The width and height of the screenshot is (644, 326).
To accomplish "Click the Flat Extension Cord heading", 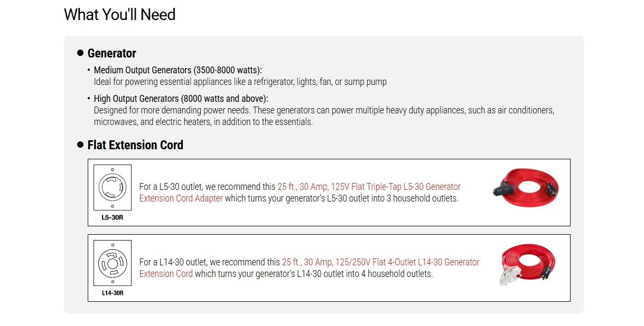I will tap(135, 145).
